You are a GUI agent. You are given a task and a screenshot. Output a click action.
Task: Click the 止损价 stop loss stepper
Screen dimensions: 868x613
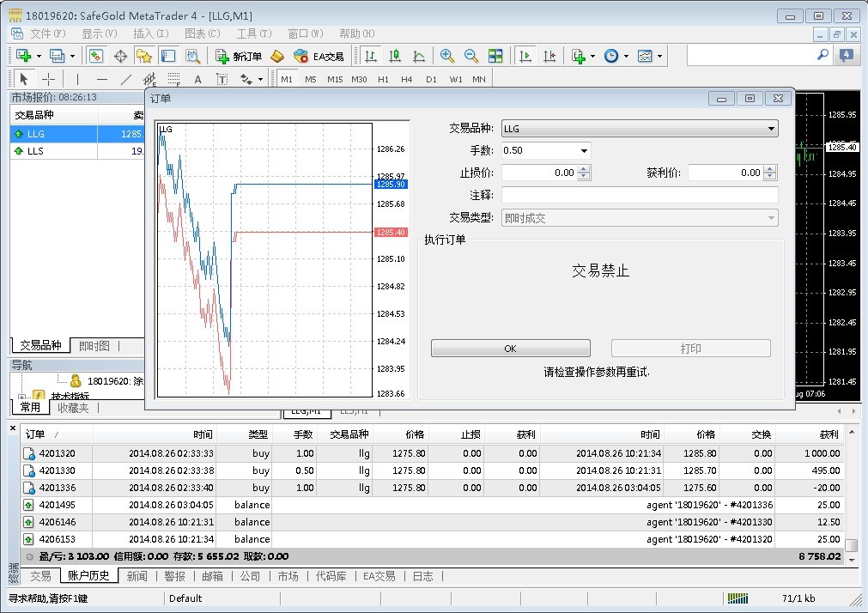pos(584,173)
